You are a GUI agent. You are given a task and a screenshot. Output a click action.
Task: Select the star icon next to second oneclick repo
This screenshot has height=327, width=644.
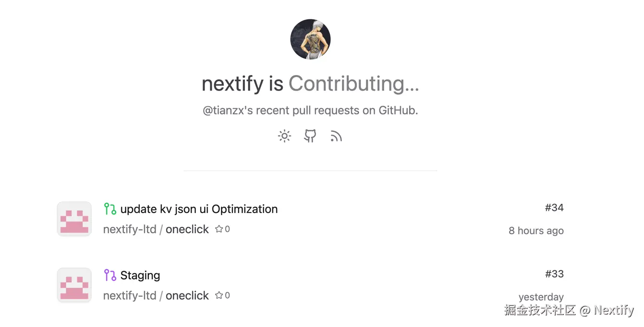coord(219,295)
